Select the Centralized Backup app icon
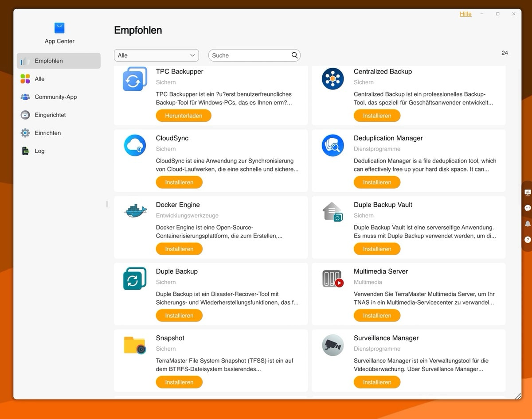Image resolution: width=532 pixels, height=419 pixels. coord(332,79)
